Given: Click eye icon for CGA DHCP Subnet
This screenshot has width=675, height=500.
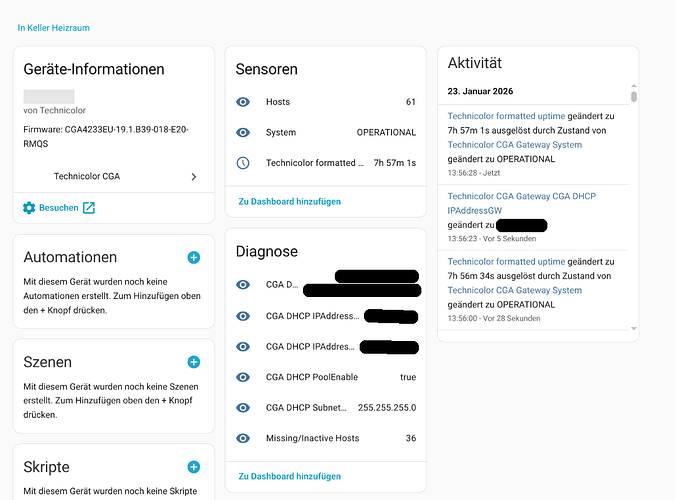Looking at the screenshot, I should coord(243,407).
